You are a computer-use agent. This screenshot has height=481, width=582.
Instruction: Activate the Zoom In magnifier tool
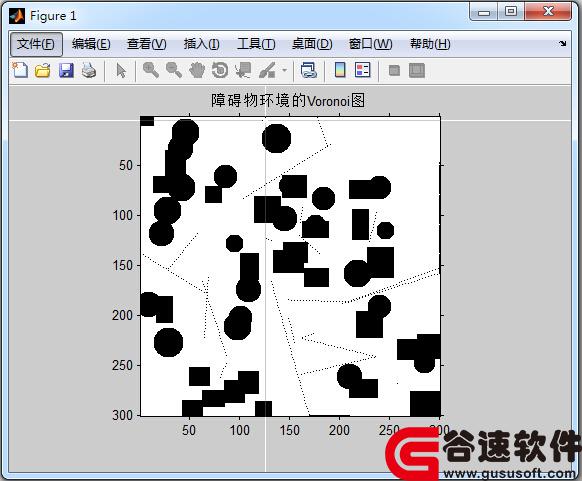151,70
